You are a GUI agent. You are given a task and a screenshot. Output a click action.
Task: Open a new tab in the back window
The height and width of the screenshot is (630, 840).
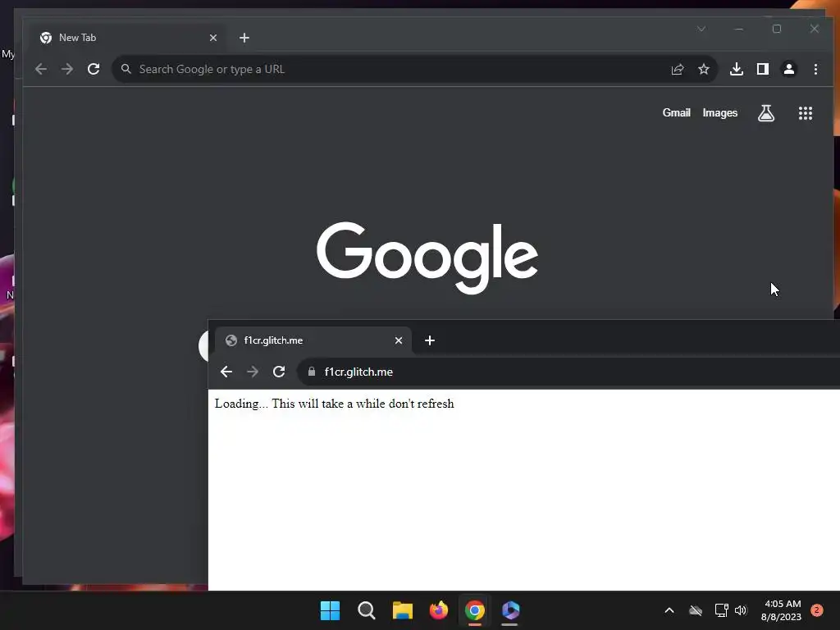coord(244,38)
